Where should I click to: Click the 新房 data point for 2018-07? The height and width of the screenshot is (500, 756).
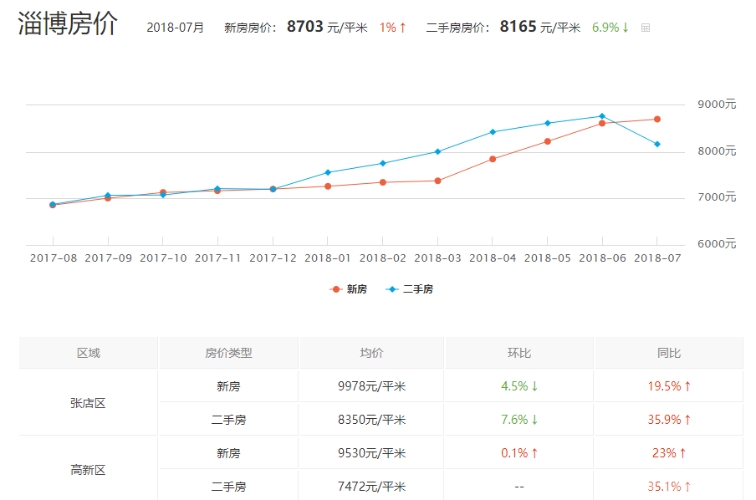coord(657,119)
